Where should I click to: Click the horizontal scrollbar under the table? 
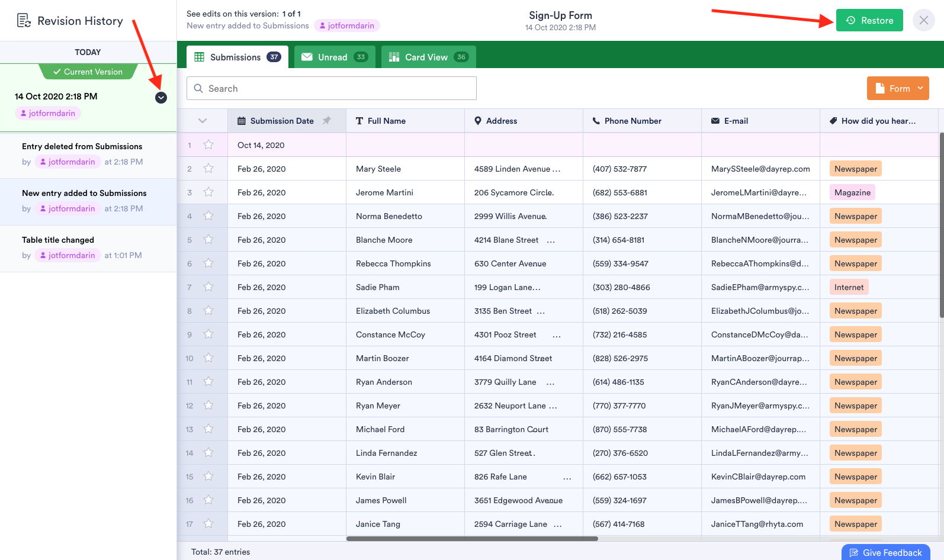coord(471,539)
